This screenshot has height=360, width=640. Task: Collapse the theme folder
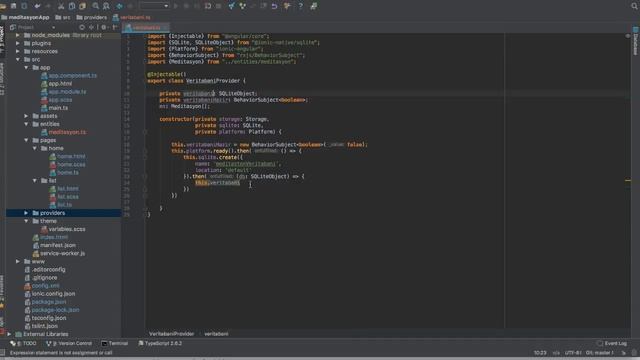[27, 221]
